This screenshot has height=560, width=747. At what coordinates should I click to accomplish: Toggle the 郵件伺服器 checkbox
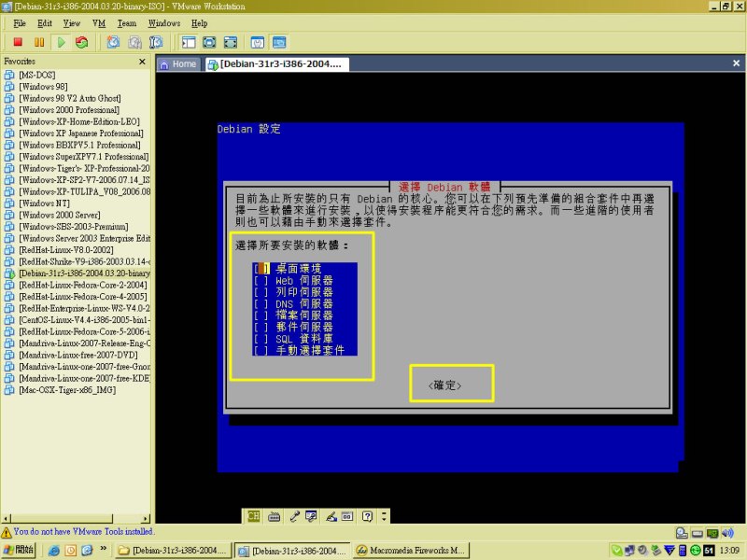(x=261, y=328)
